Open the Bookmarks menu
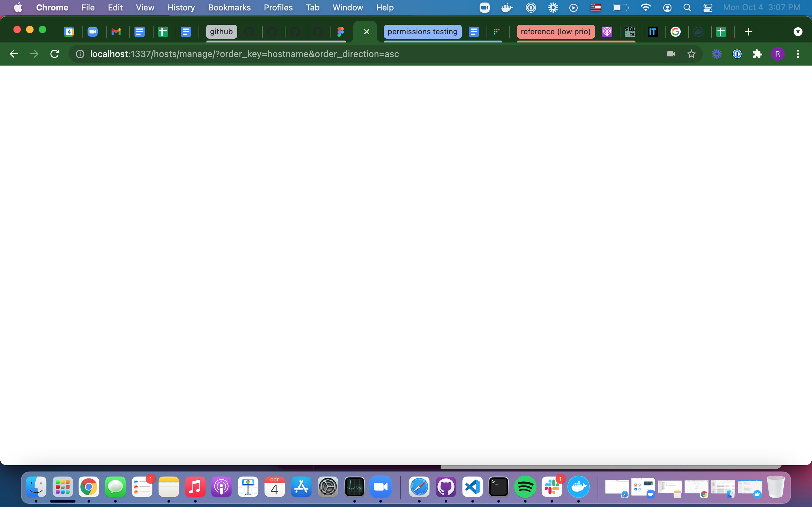The width and height of the screenshot is (812, 507). click(229, 7)
